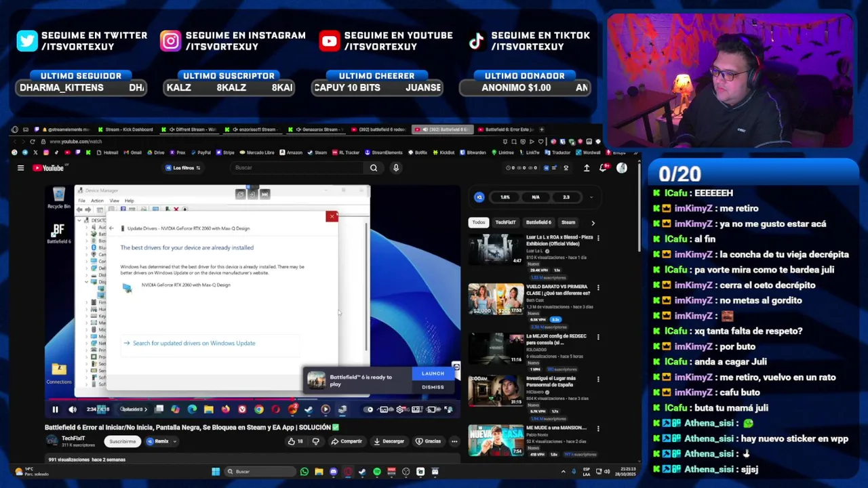Subscribe with the Suscribirme button
868x488 pixels.
pos(123,441)
